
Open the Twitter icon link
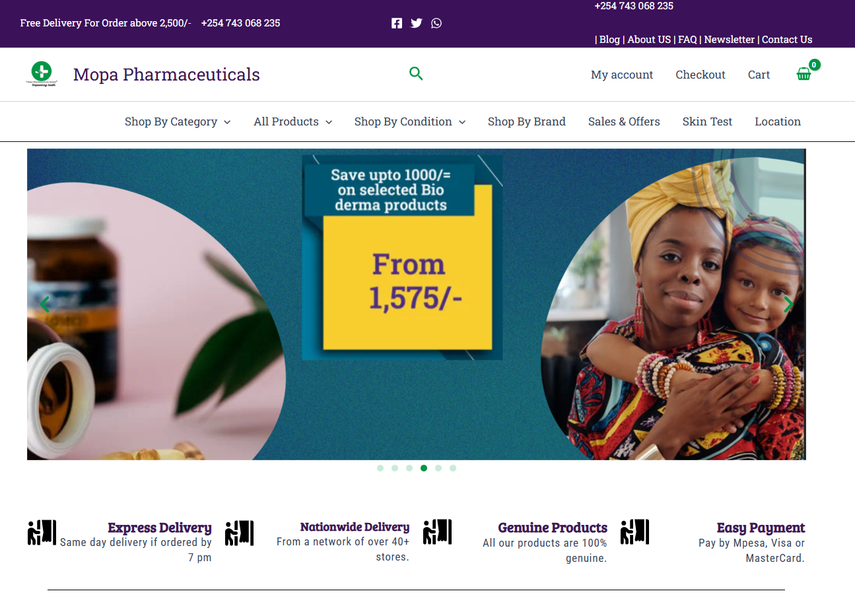point(417,23)
